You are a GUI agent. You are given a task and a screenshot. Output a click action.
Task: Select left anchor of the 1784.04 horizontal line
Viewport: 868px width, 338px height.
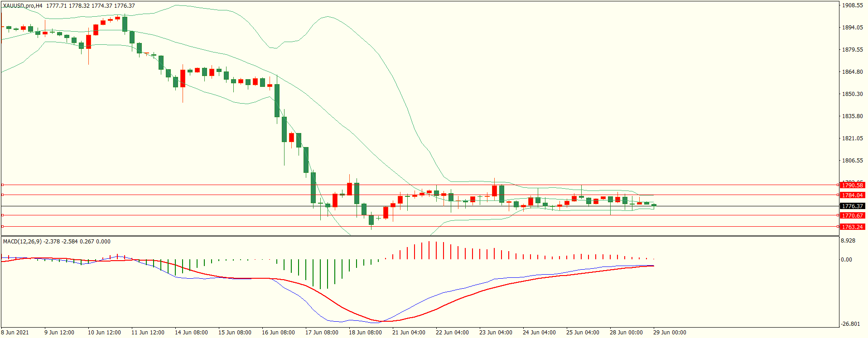coord(2,195)
